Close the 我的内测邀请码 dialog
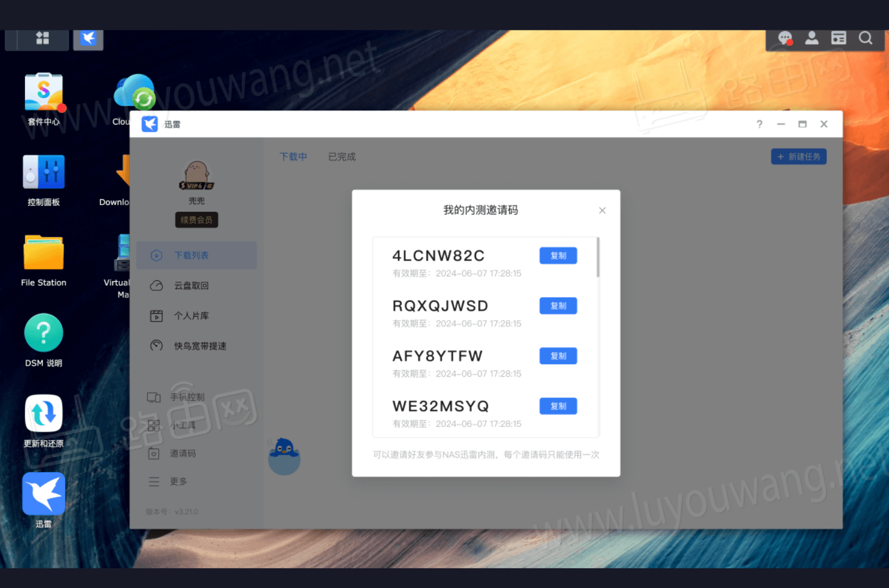 tap(602, 211)
